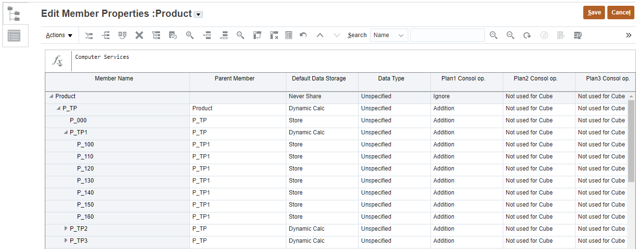Click in the search text field
The image size is (644, 249).
447,35
